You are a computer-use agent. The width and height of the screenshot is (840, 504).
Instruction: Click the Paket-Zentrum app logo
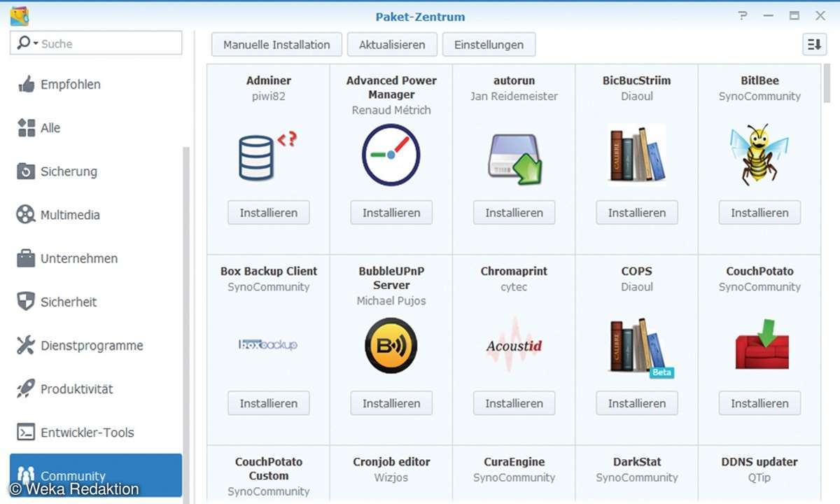[20, 16]
